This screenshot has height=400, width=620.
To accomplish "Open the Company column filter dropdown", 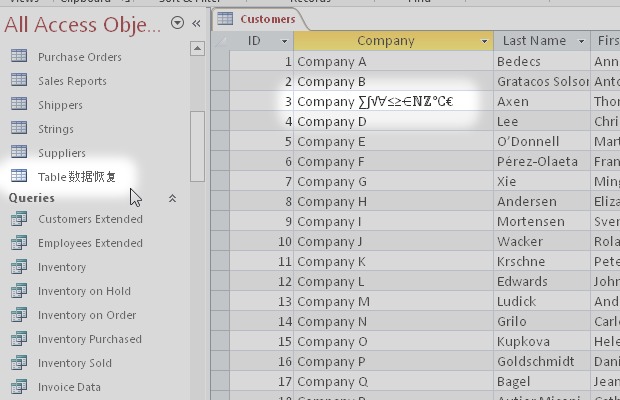I will pos(485,41).
